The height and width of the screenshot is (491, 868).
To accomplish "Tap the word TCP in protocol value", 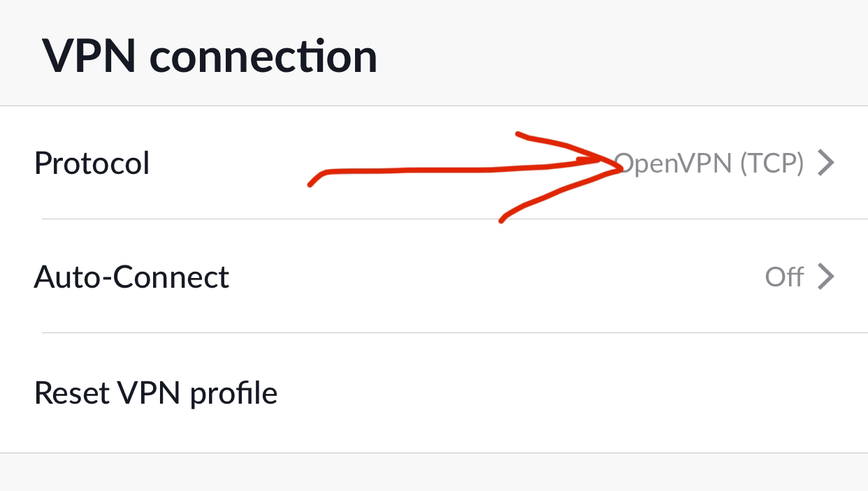I will tap(772, 163).
